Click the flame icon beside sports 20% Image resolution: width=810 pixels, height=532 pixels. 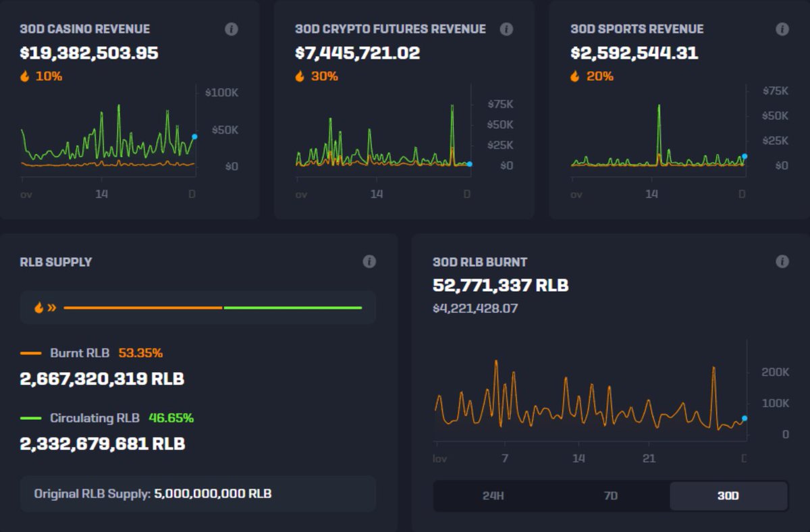[x=575, y=76]
